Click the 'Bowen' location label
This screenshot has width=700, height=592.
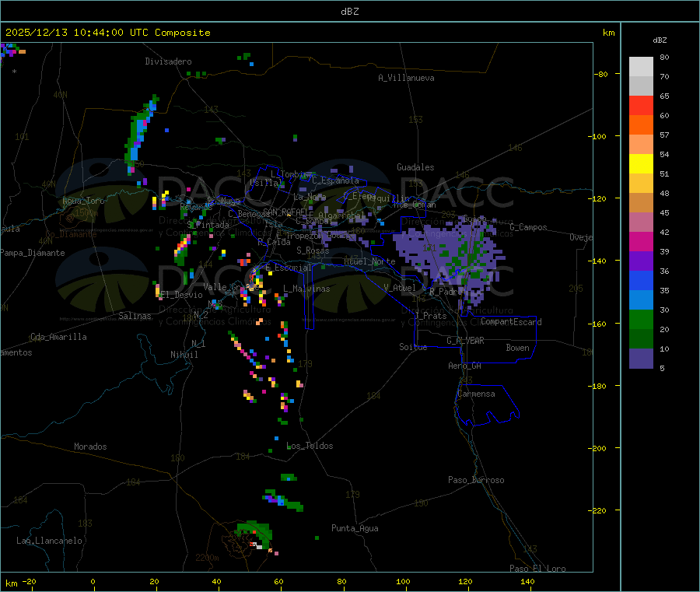517,348
